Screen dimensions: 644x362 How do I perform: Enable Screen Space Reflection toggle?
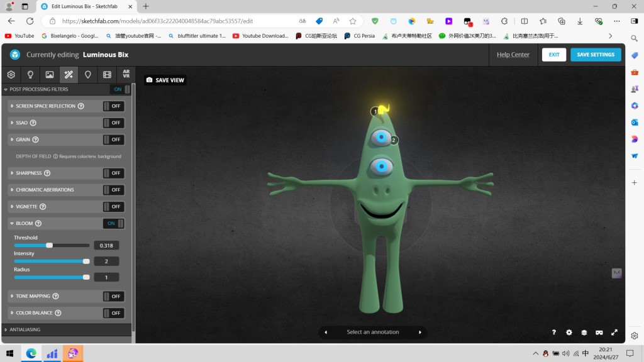[x=113, y=106]
